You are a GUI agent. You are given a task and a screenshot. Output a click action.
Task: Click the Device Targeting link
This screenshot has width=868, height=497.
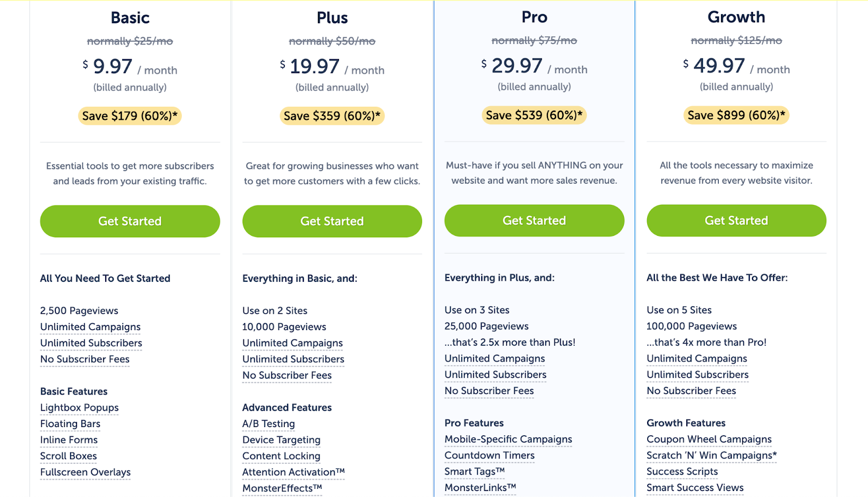(x=281, y=440)
